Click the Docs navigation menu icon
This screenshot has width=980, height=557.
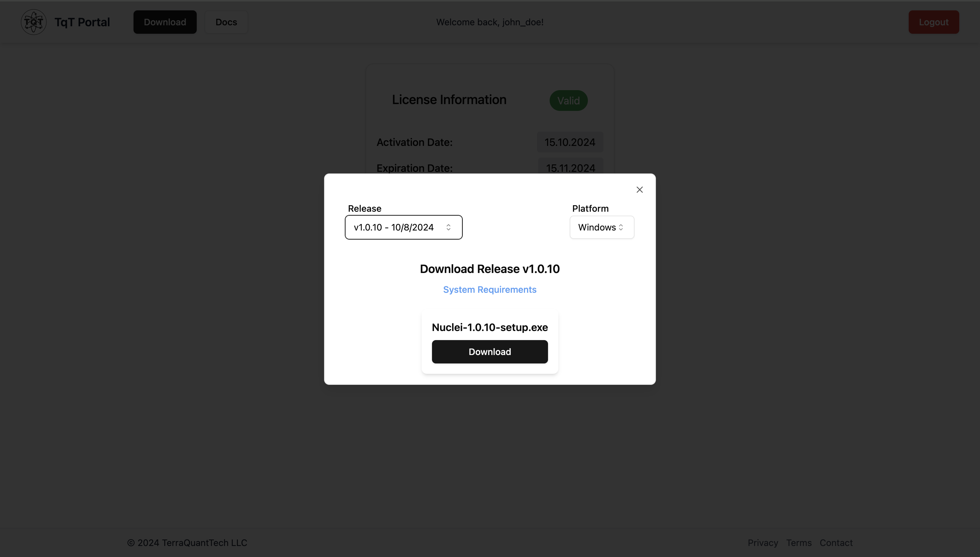pos(226,21)
